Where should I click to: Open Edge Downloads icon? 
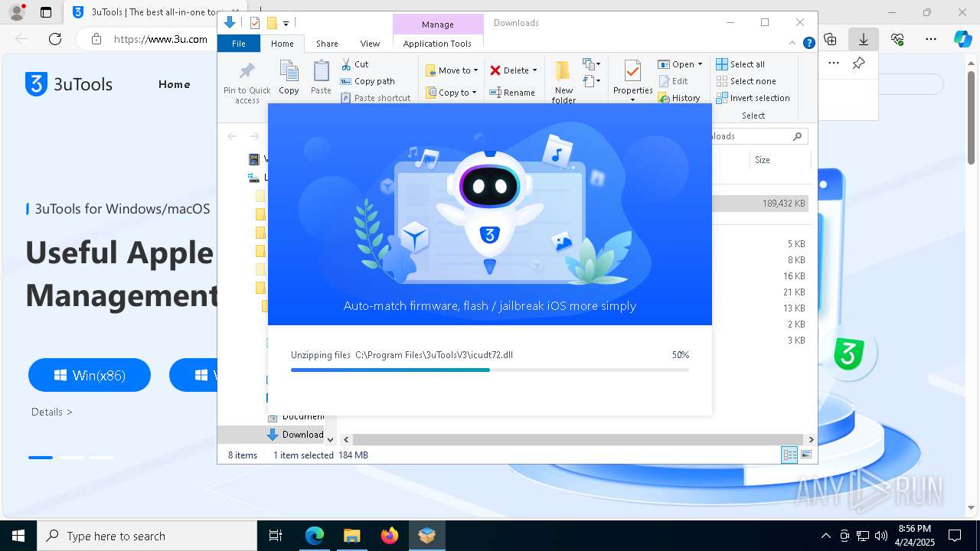[x=864, y=39]
